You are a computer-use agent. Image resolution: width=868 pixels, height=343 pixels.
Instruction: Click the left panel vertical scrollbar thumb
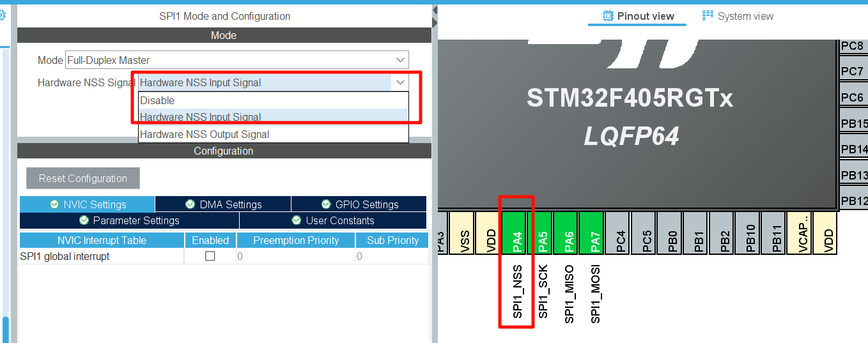6,330
